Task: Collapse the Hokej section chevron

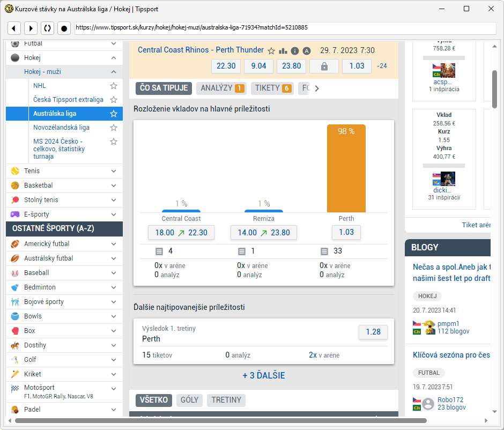Action: point(114,58)
